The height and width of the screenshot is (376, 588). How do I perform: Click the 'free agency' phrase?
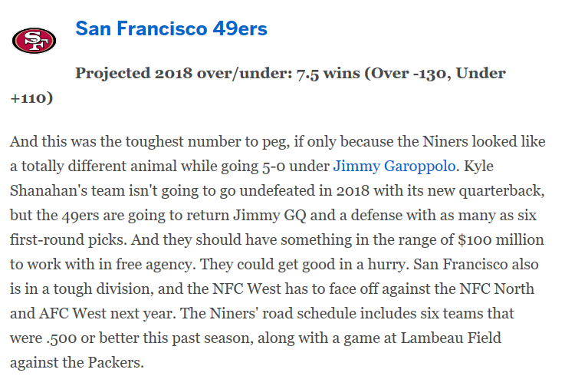156,264
